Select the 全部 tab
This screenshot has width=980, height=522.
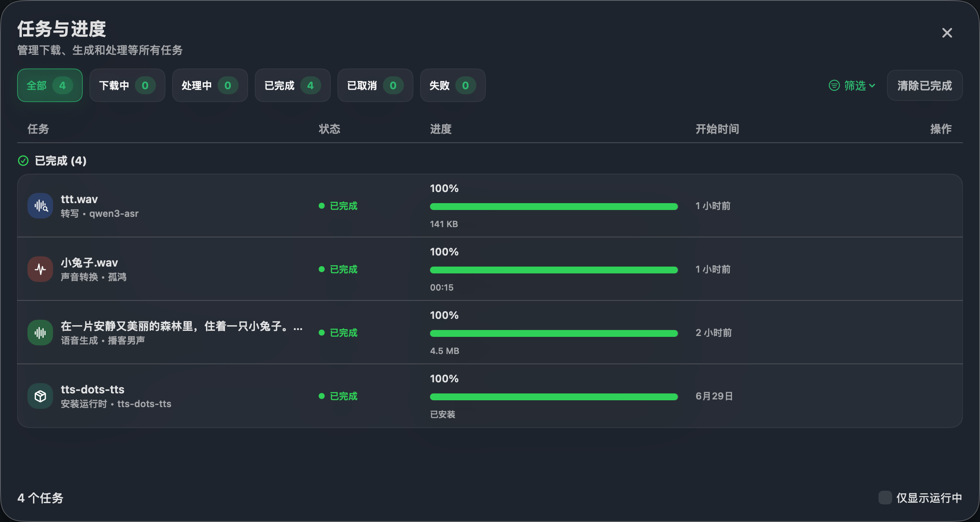pyautogui.click(x=50, y=85)
